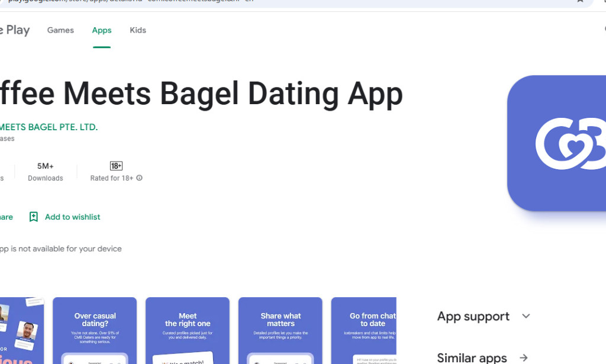606x364 pixels.
Task: Collapse the App support chevron
Action: click(526, 316)
